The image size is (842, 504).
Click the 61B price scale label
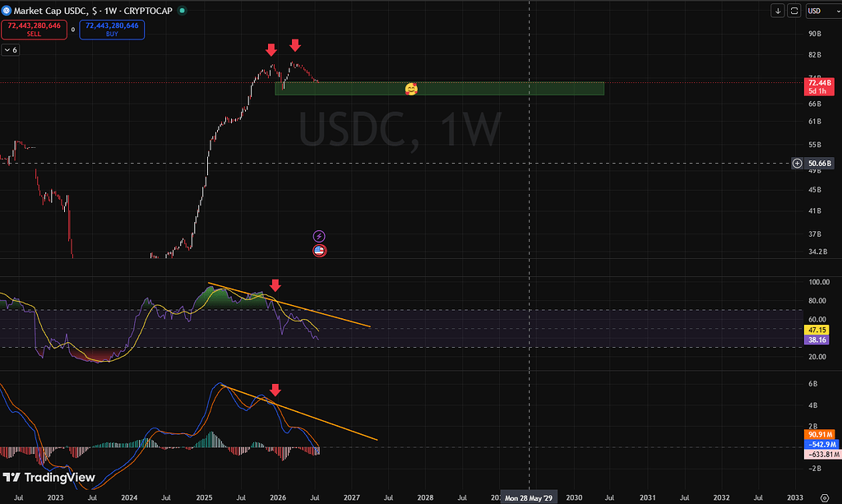point(815,122)
